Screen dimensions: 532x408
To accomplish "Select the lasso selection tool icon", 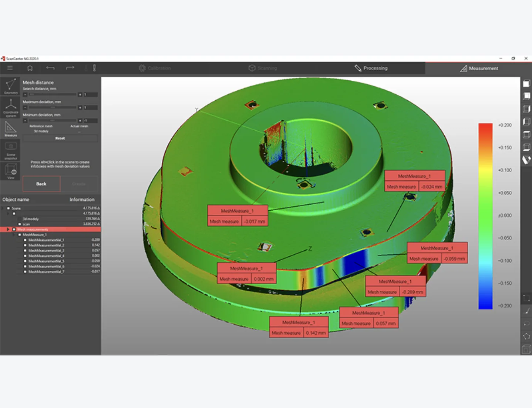I will click(x=526, y=324).
